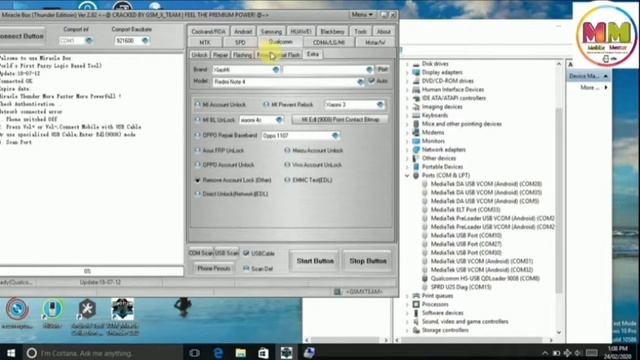Open Task View from the taskbar
Viewport: 640px width, 360px height.
click(x=194, y=353)
